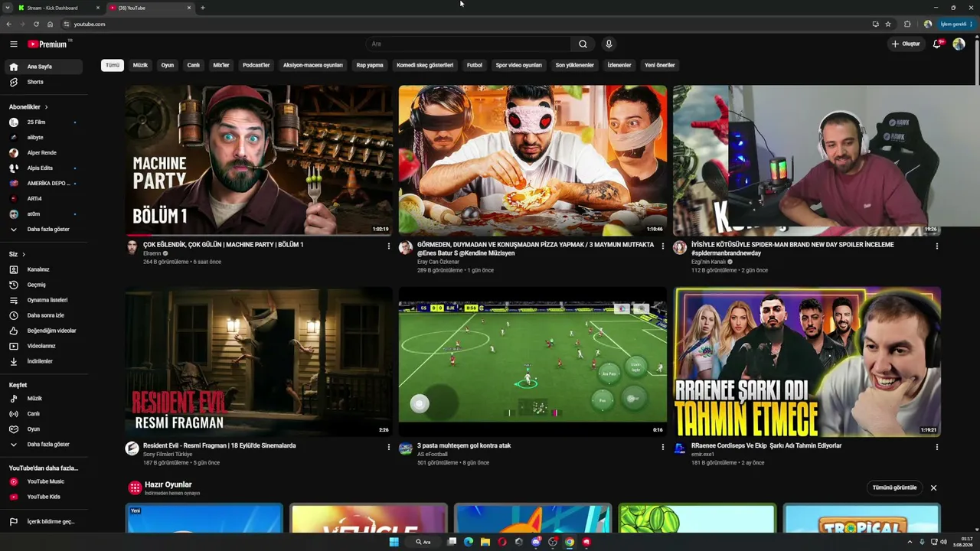Viewport: 980px width, 551px height.
Task: Open YouTube Music from the sidebar
Action: 43,481
